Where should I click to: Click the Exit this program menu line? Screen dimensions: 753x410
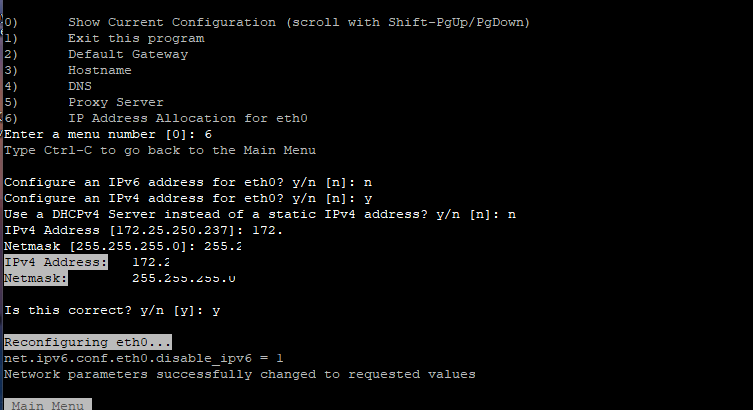(x=104, y=38)
